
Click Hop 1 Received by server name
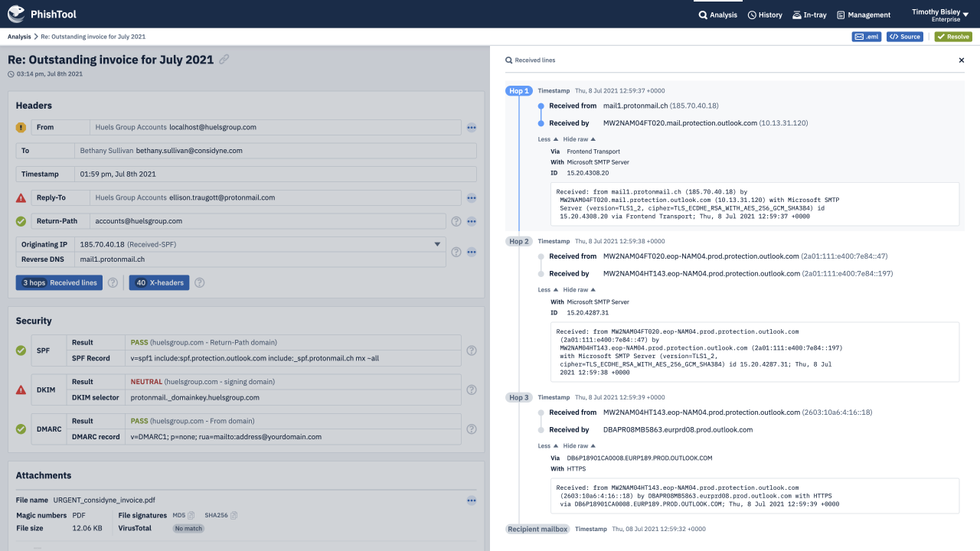click(x=680, y=123)
